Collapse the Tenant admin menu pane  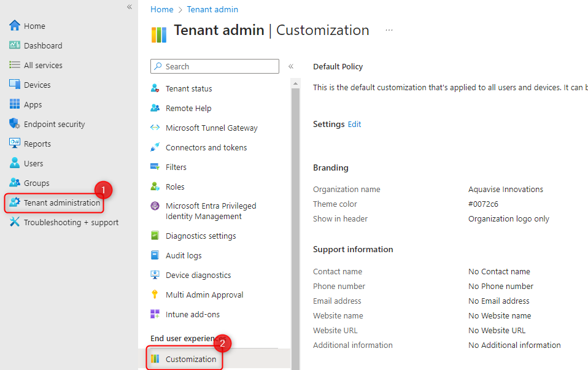click(290, 66)
